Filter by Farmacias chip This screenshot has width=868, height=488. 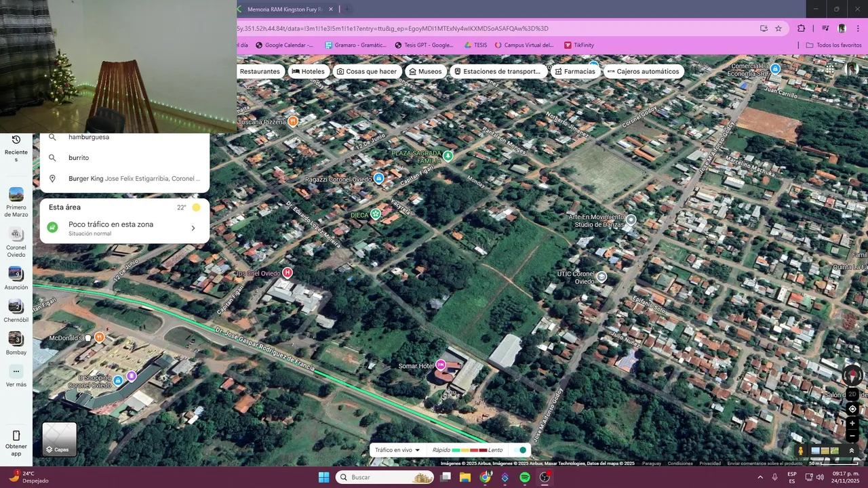tap(575, 71)
